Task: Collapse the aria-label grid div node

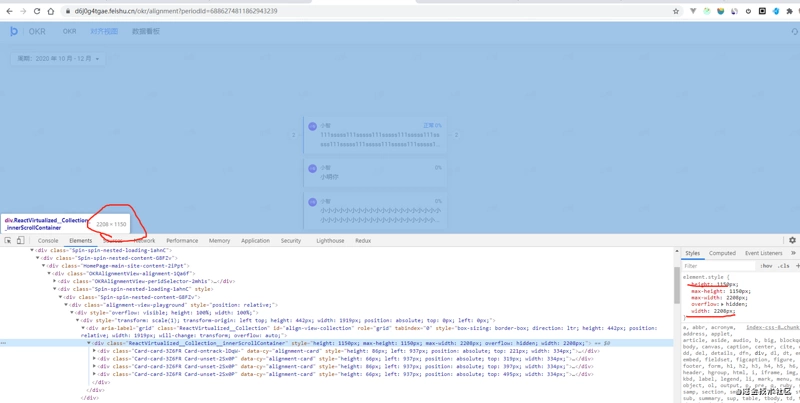Action: [x=83, y=328]
